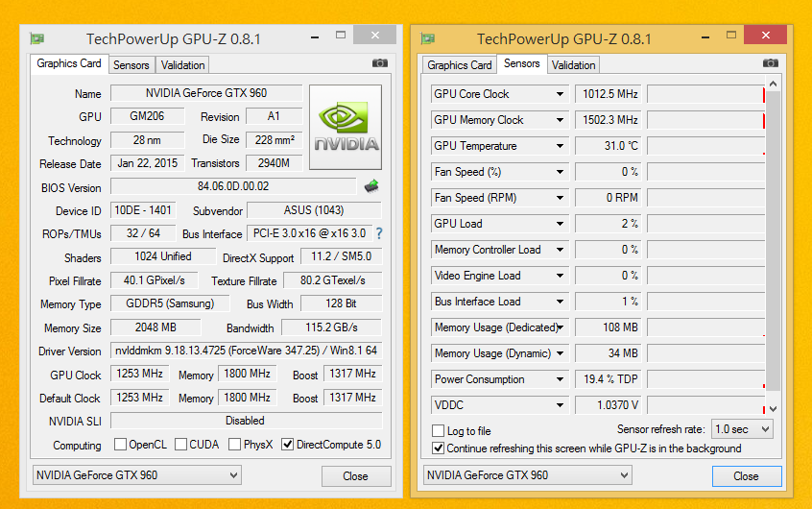Click the VDDC history graph
The width and height of the screenshot is (812, 509).
click(705, 405)
